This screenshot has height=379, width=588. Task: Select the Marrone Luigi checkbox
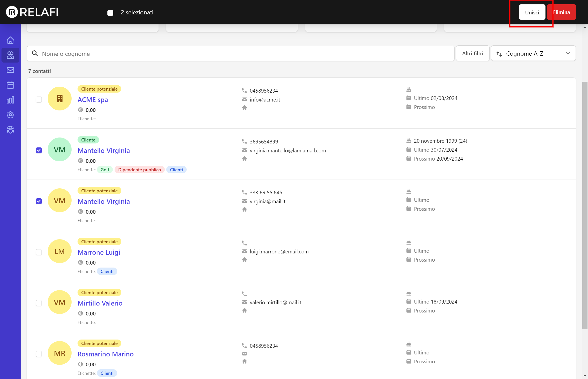(39, 252)
